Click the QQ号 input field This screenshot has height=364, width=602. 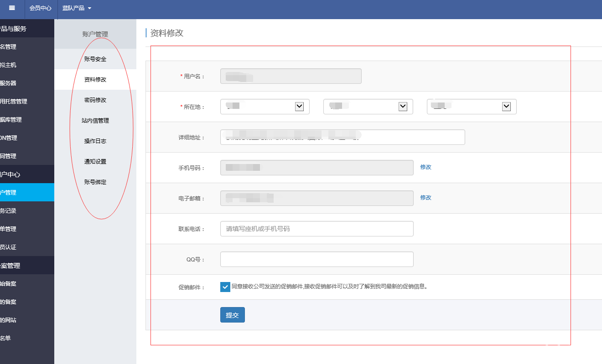(x=317, y=259)
